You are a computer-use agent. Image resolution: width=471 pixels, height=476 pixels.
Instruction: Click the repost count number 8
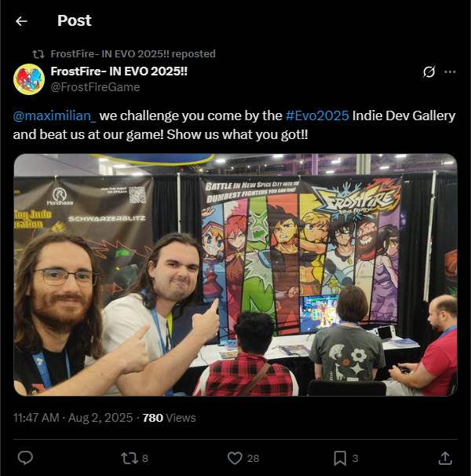(x=145, y=459)
